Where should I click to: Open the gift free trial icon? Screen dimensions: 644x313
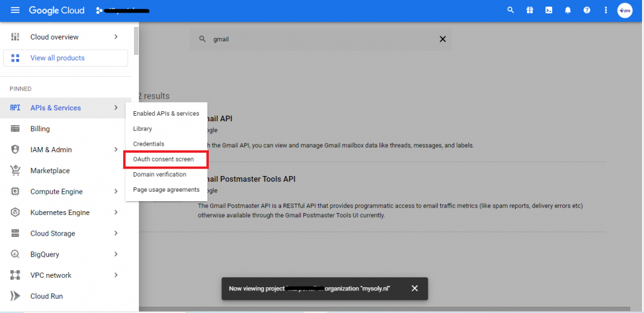530,10
